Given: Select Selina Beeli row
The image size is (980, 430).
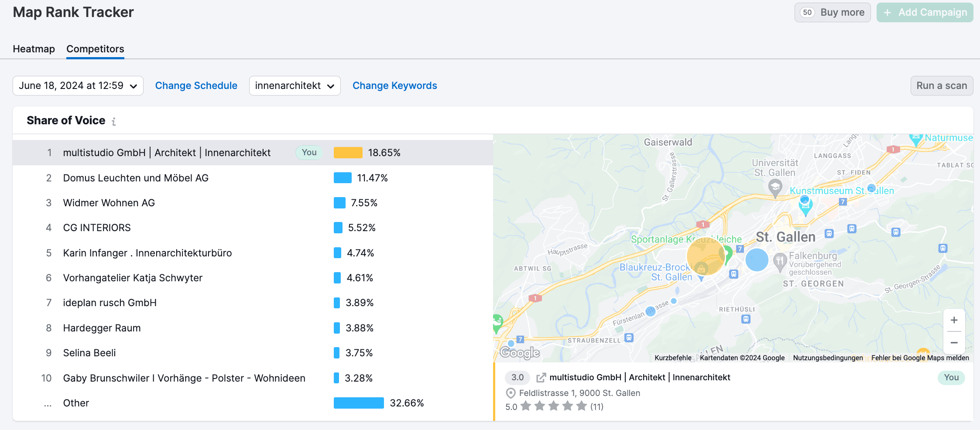Looking at the screenshot, I should tap(253, 353).
